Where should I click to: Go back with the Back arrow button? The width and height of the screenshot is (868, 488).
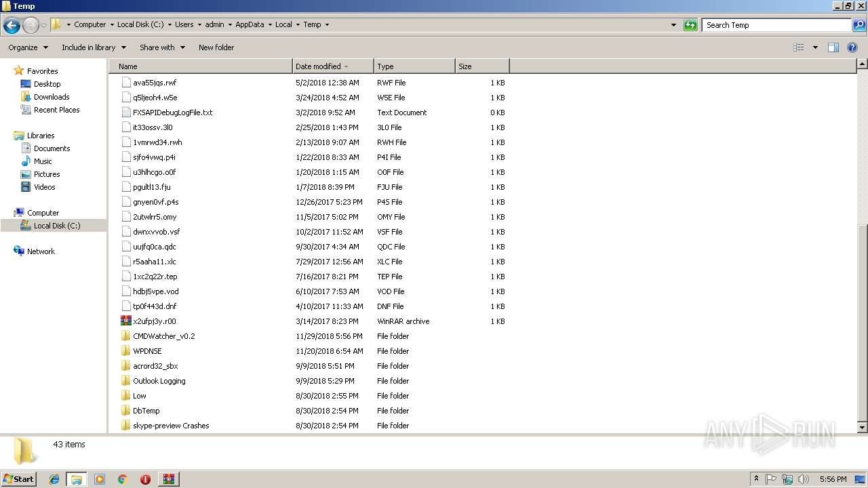point(12,26)
